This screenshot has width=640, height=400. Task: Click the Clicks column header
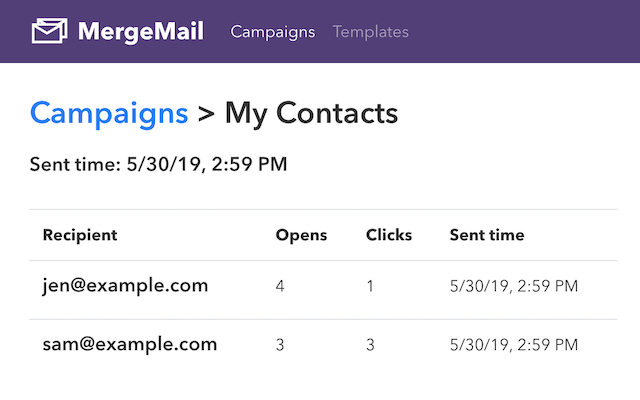[x=389, y=235]
